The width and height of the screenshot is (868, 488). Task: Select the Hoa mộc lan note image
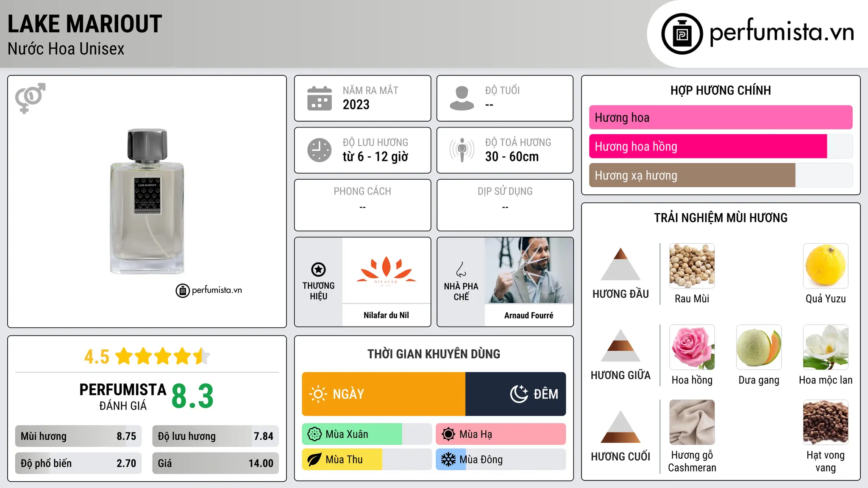tap(826, 347)
